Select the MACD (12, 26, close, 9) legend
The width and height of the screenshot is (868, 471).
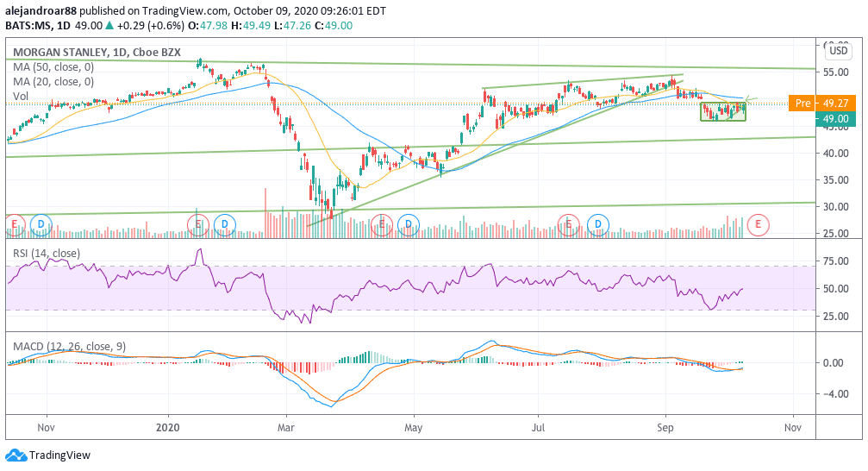coord(69,347)
